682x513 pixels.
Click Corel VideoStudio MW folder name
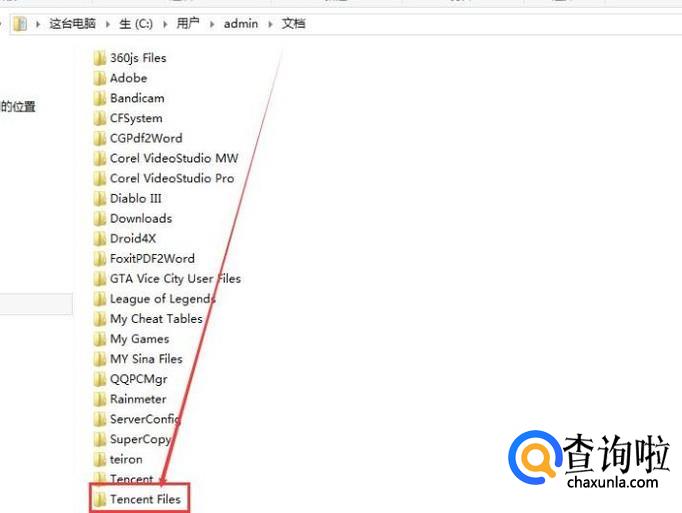tap(174, 158)
